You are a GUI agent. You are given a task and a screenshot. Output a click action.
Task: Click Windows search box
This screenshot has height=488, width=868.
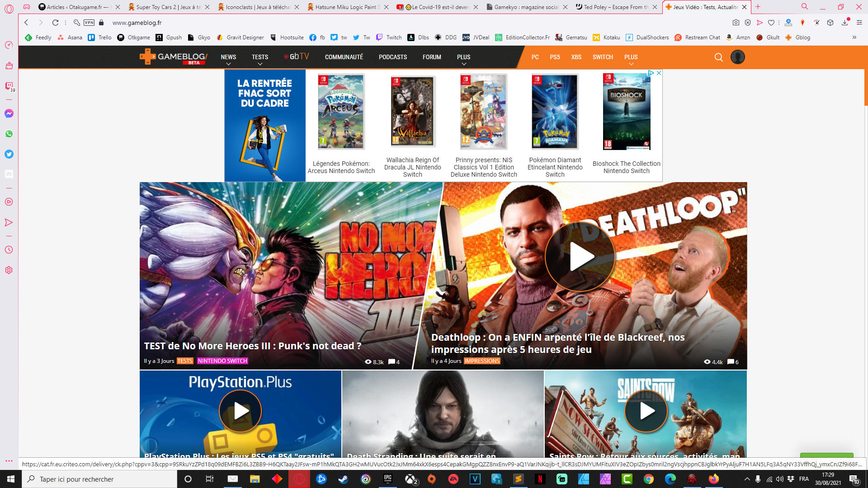[99, 479]
